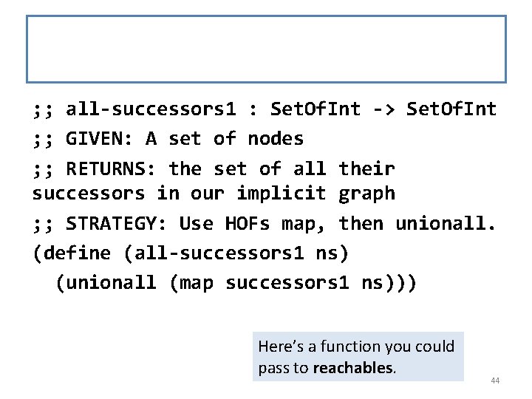Click the bold word 'reachables'
The image size is (532, 399).
353,367
